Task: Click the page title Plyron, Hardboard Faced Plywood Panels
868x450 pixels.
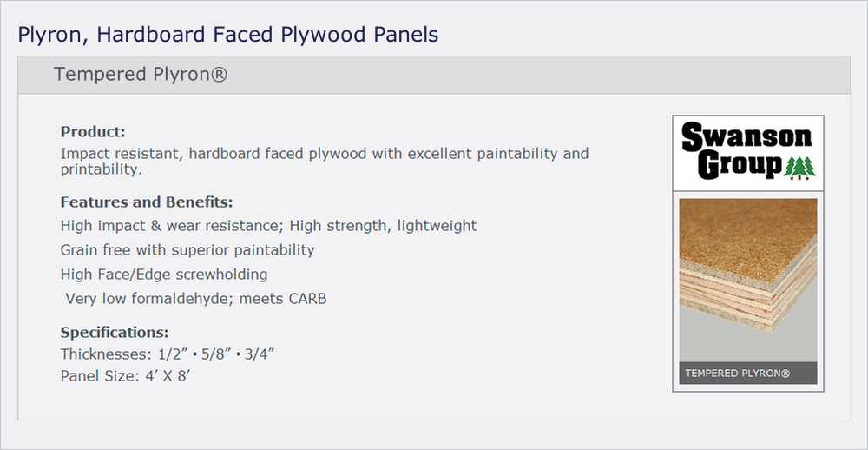Action: tap(228, 35)
